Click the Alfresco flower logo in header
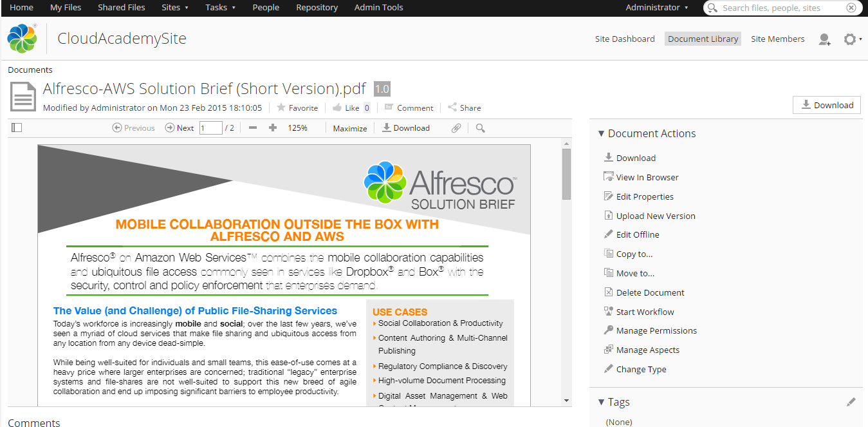The height and width of the screenshot is (427, 868). tap(23, 39)
